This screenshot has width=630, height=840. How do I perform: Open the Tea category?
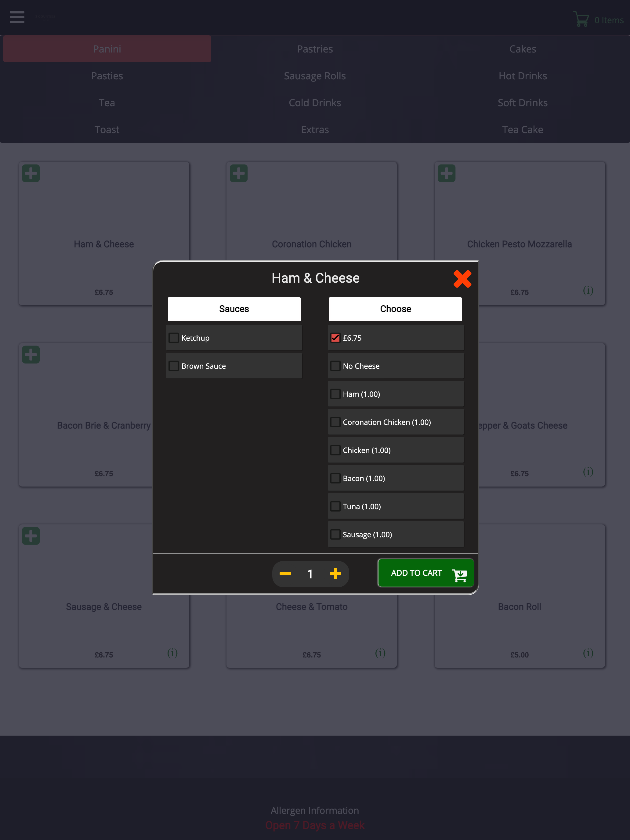[x=107, y=103]
